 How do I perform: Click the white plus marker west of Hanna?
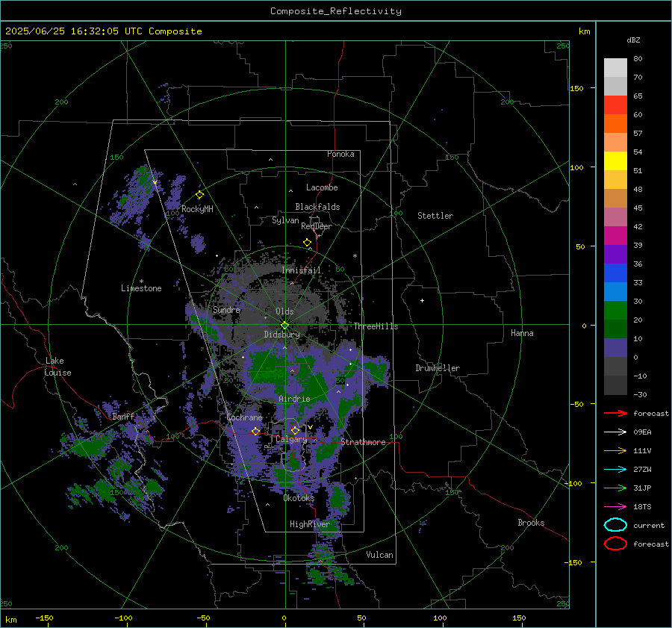click(422, 300)
